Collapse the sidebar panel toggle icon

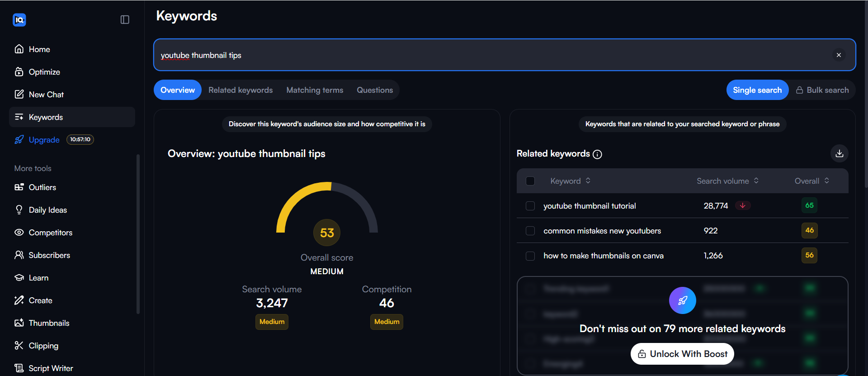(x=125, y=19)
